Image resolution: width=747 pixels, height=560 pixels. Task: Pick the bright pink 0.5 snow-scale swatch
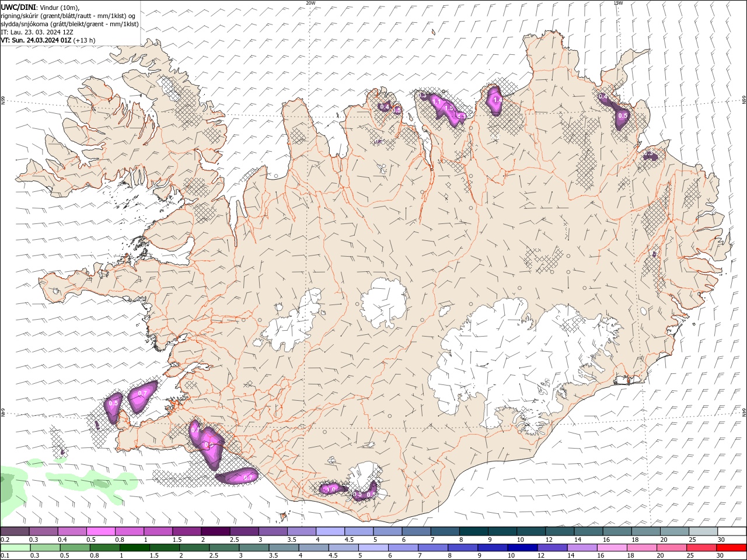coord(100,531)
